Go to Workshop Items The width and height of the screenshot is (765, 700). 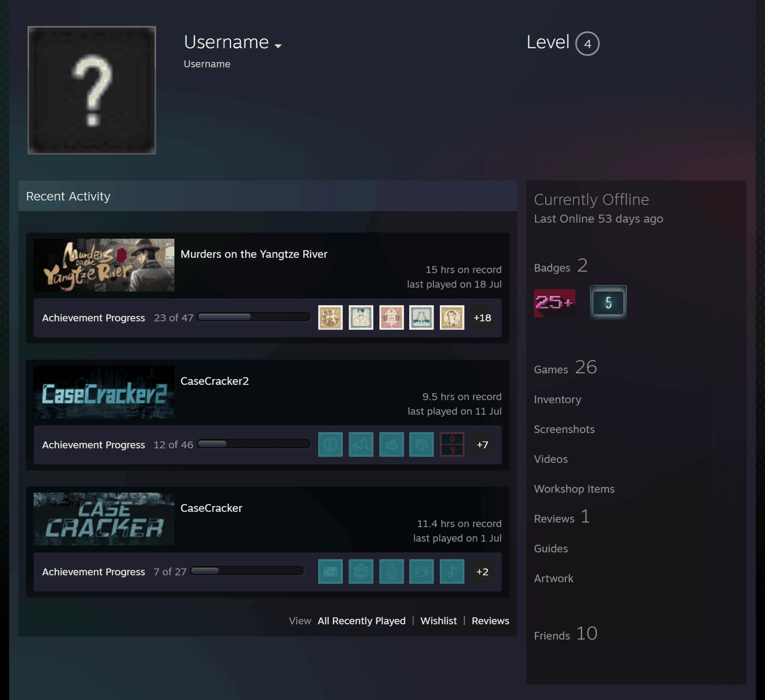[574, 489]
